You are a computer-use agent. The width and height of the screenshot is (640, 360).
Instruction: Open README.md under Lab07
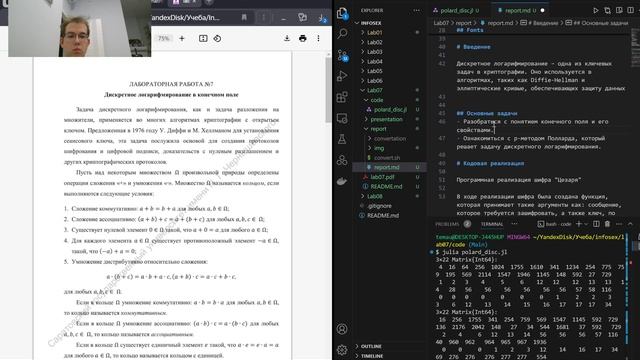(x=386, y=186)
